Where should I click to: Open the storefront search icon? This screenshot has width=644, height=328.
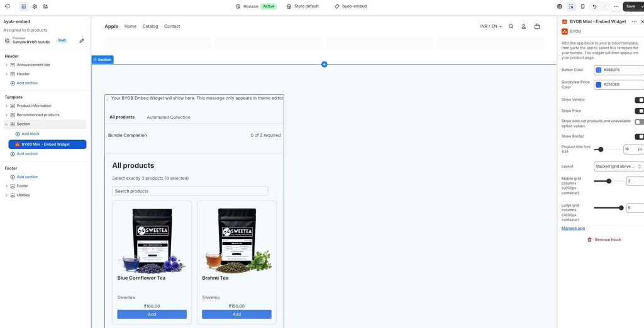(511, 26)
